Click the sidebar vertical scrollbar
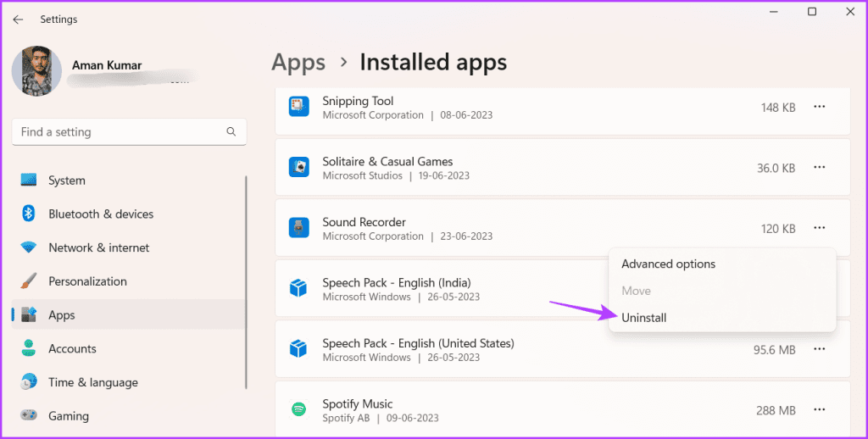This screenshot has width=868, height=439. click(x=246, y=282)
